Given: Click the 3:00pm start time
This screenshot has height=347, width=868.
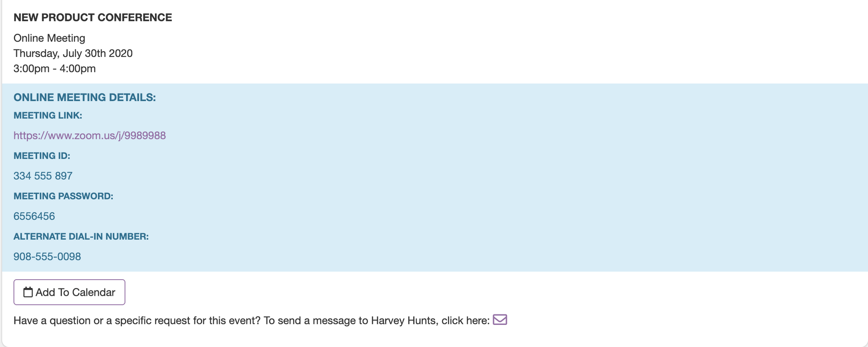Looking at the screenshot, I should (x=31, y=69).
